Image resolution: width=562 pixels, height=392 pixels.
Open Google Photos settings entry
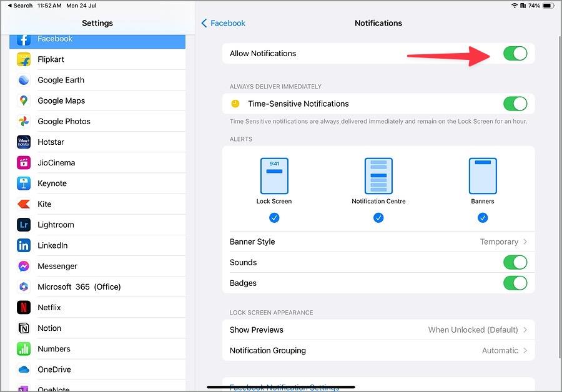(97, 122)
